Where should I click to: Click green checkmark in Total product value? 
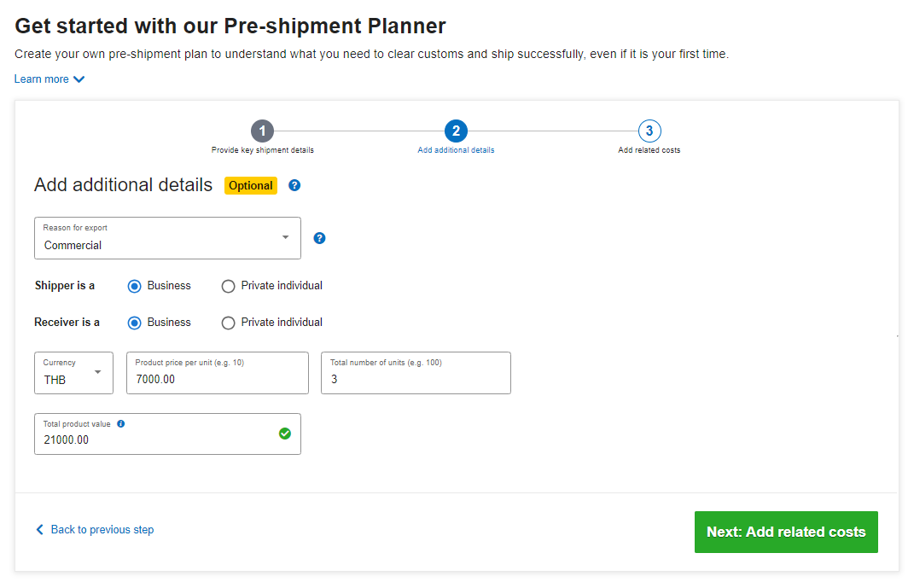[285, 434]
